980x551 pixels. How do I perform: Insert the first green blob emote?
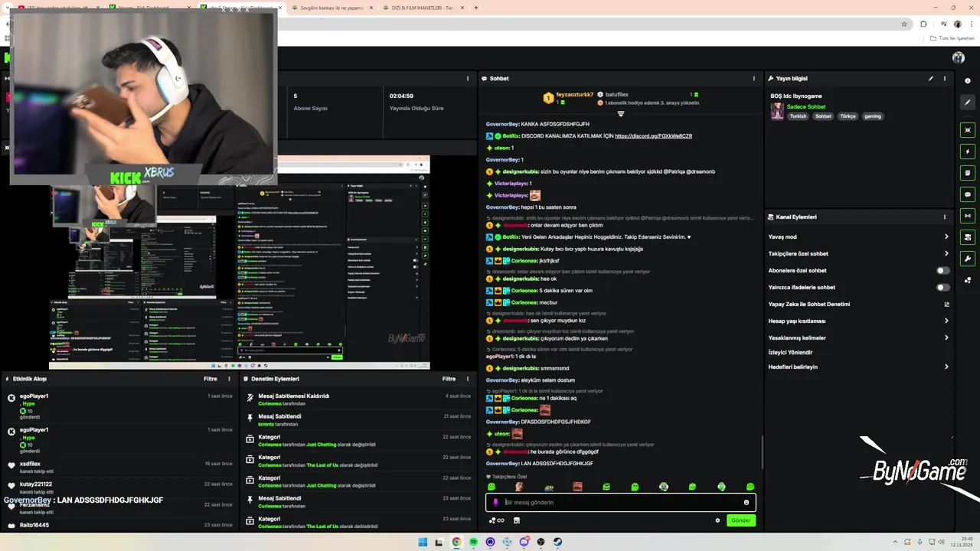pyautogui.click(x=492, y=487)
